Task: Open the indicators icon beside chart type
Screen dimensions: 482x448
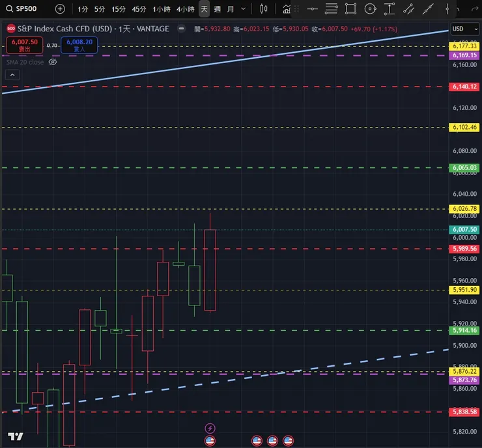Action: (287, 9)
